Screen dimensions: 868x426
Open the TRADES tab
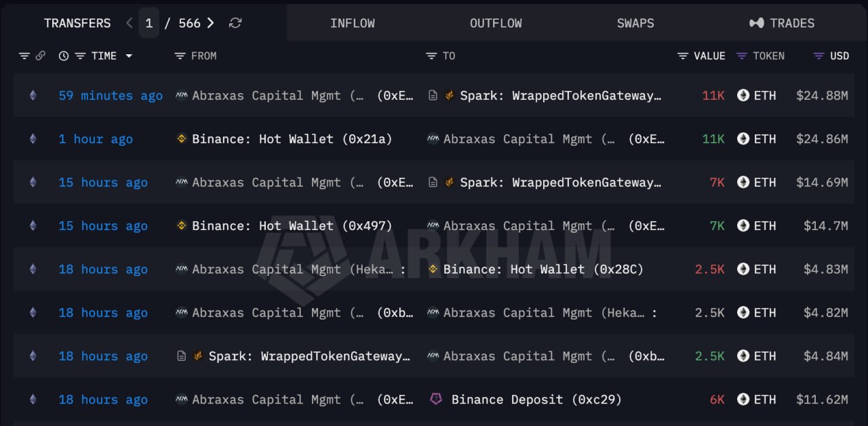[782, 23]
